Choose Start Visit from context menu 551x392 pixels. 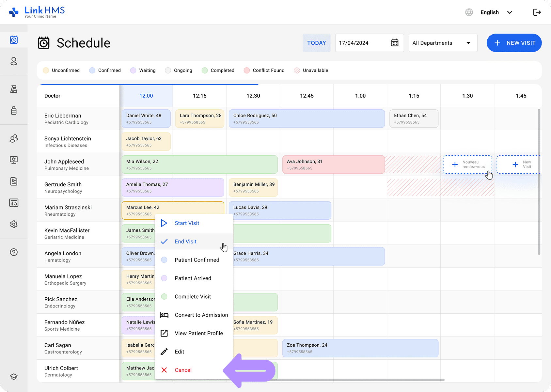[187, 223]
